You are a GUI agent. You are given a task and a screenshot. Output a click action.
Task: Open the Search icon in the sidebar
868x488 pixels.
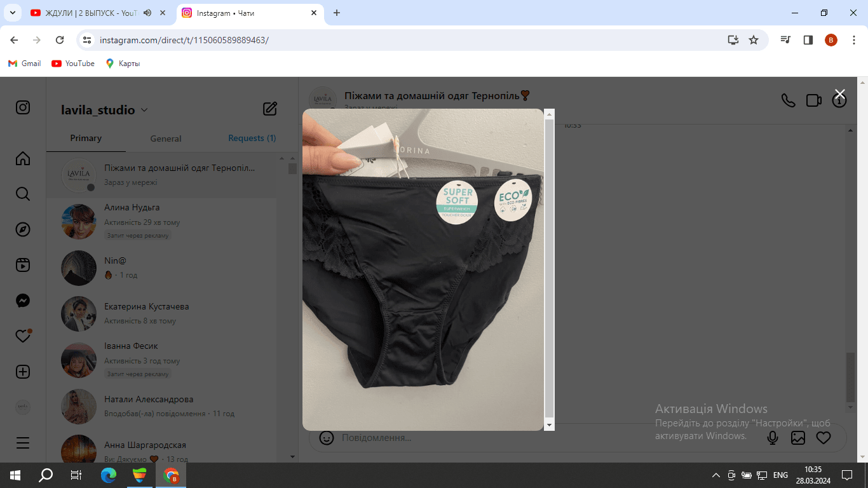coord(23,194)
